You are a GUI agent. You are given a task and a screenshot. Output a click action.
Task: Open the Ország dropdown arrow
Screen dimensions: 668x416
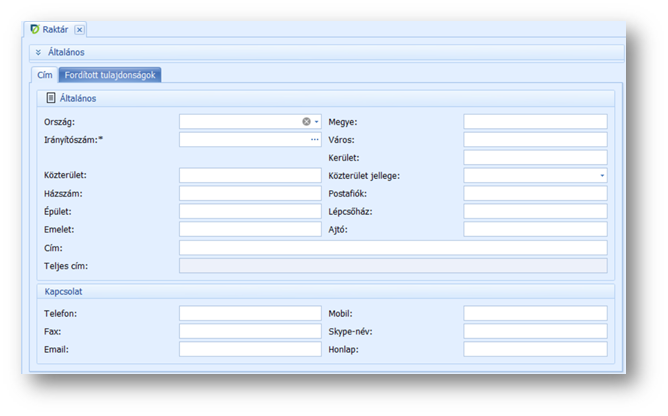pyautogui.click(x=317, y=122)
